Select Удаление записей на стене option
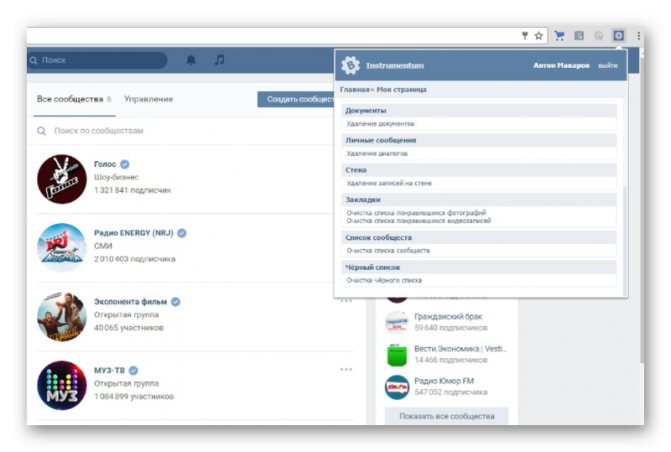 [x=389, y=183]
